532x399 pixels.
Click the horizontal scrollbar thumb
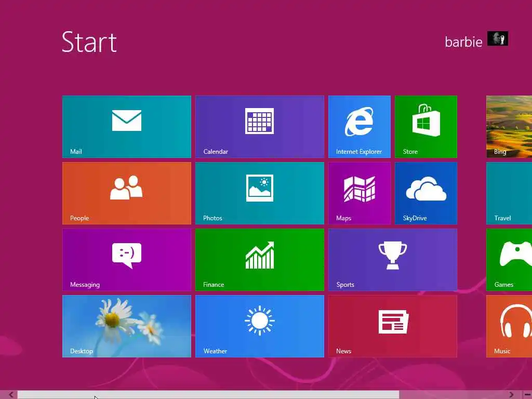(208, 395)
